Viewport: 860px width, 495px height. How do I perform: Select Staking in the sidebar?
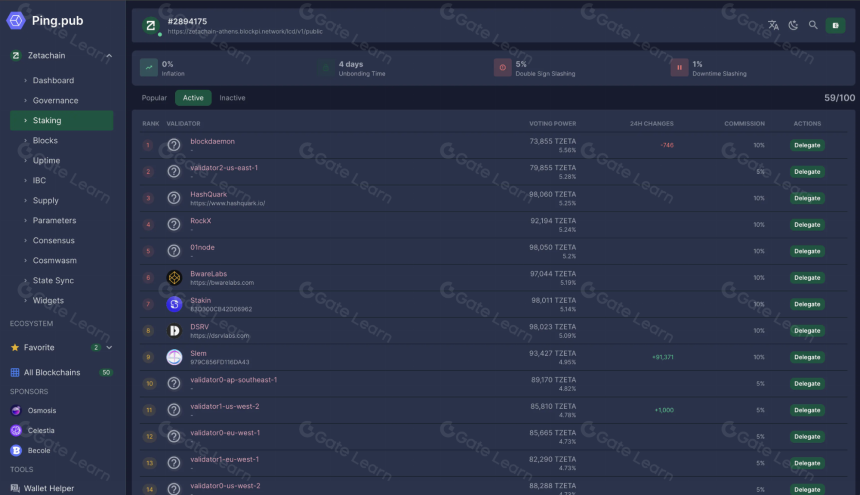click(x=61, y=121)
